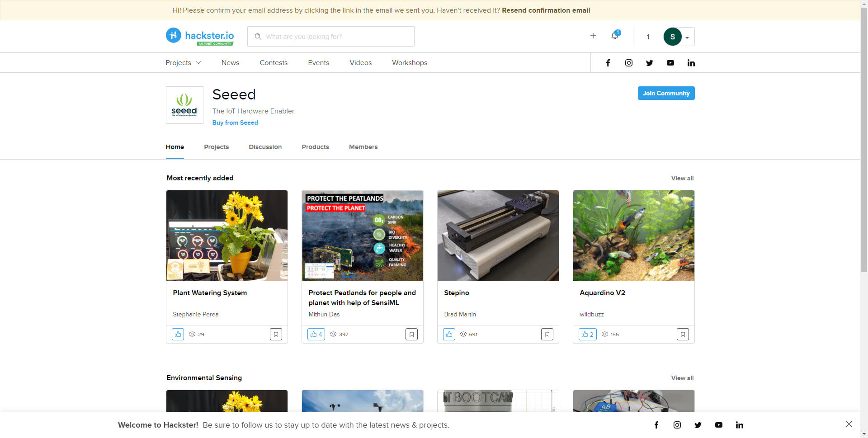Like the Protect Peatlands project
Viewport: 868px width, 438px height.
[x=316, y=334]
